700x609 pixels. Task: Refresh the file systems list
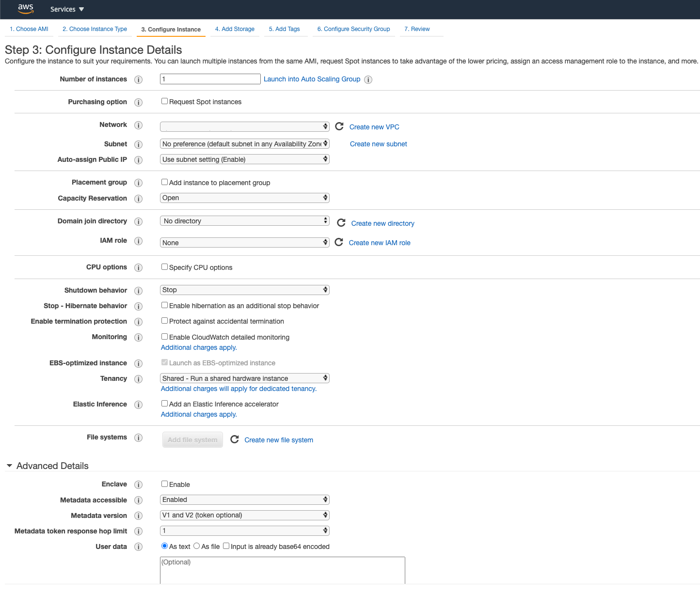tap(235, 439)
